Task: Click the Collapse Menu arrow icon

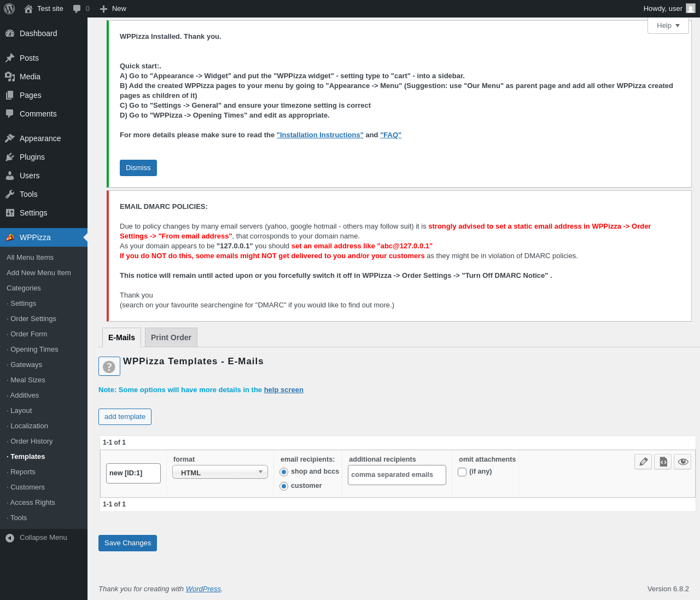Action: [x=10, y=538]
